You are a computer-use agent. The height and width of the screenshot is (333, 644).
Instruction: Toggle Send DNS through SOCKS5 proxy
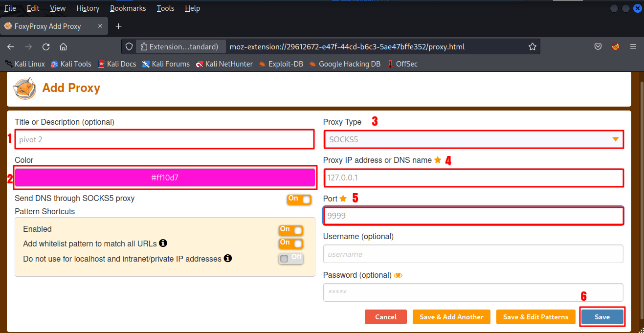(x=299, y=199)
